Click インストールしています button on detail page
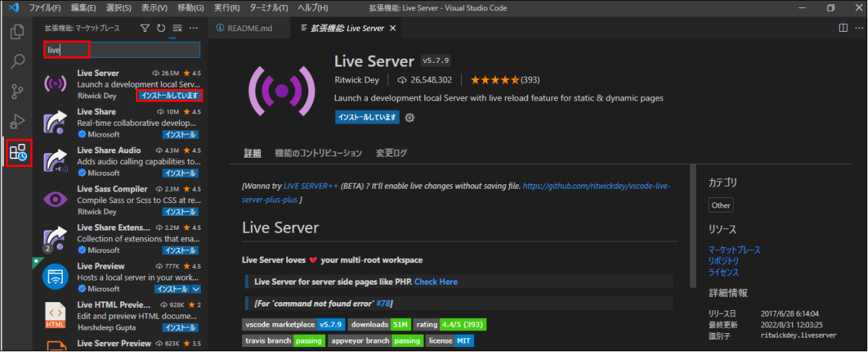Screen dimensions: 868x352 tap(367, 117)
